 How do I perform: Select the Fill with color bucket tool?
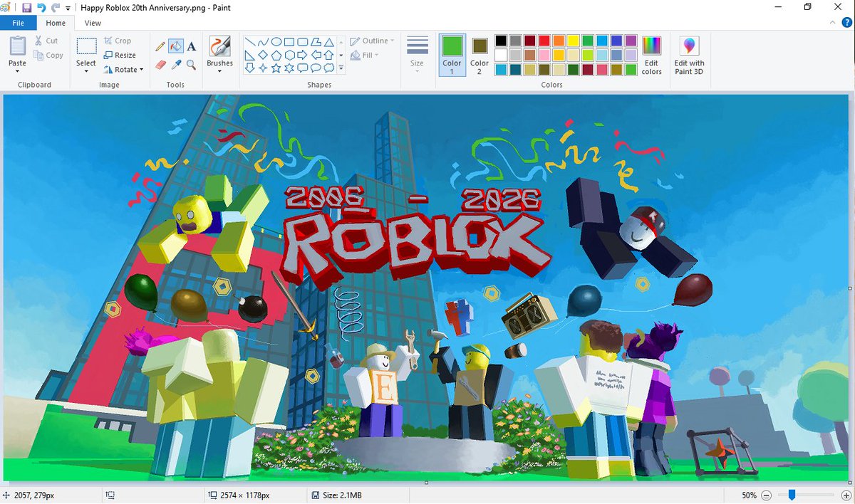[x=175, y=47]
